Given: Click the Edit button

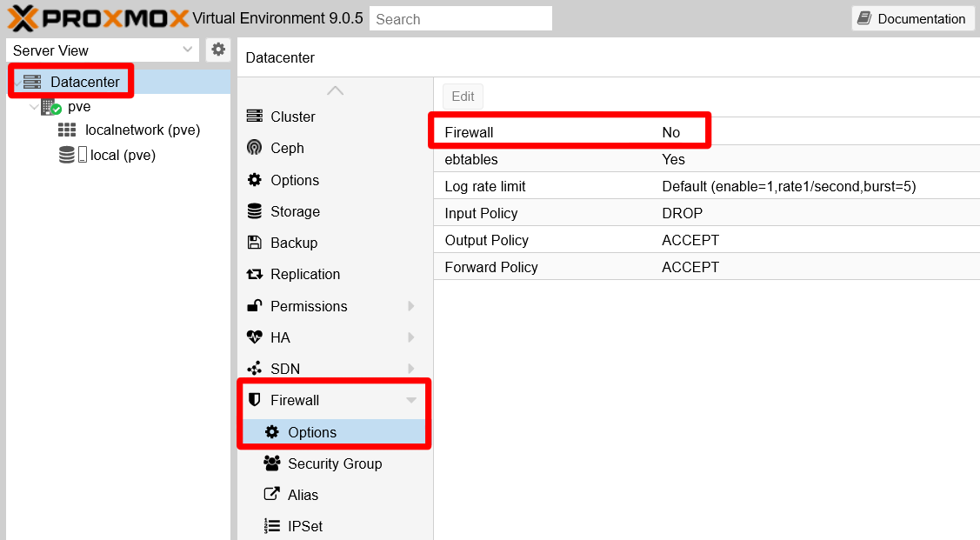Looking at the screenshot, I should pos(463,97).
